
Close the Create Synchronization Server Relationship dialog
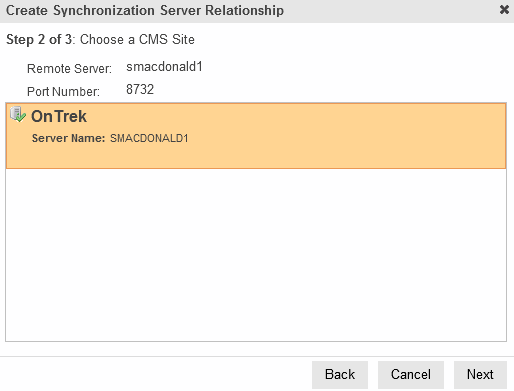504,10
